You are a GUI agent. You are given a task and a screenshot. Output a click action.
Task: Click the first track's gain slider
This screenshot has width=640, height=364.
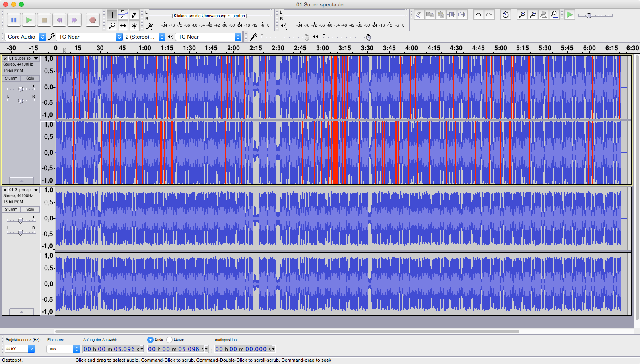click(21, 89)
